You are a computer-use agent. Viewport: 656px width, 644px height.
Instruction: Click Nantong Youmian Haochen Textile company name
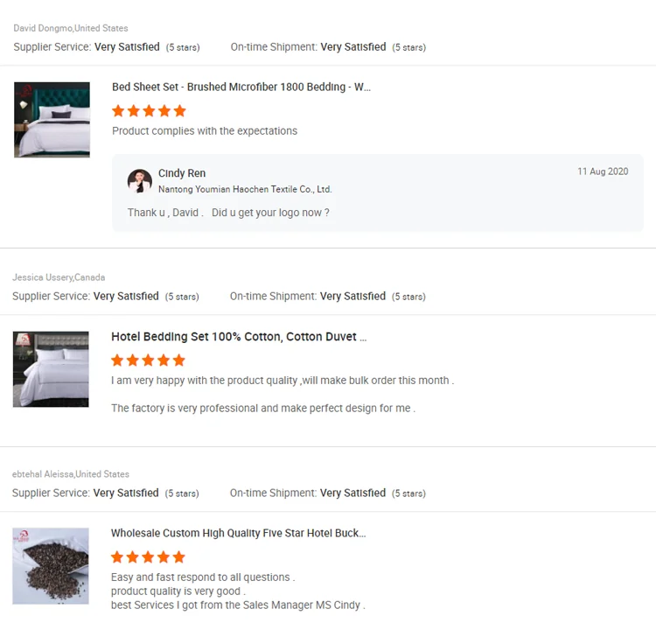tap(245, 189)
